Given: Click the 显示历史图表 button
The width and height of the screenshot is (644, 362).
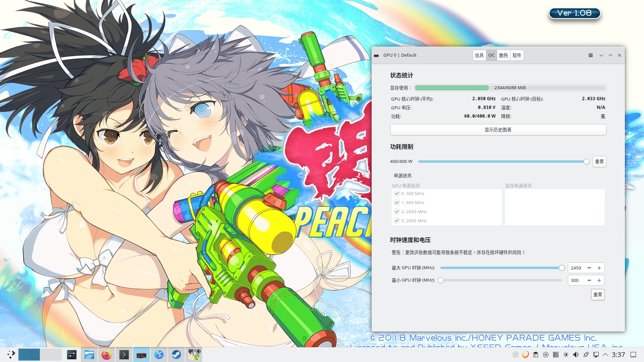Looking at the screenshot, I should coord(498,130).
